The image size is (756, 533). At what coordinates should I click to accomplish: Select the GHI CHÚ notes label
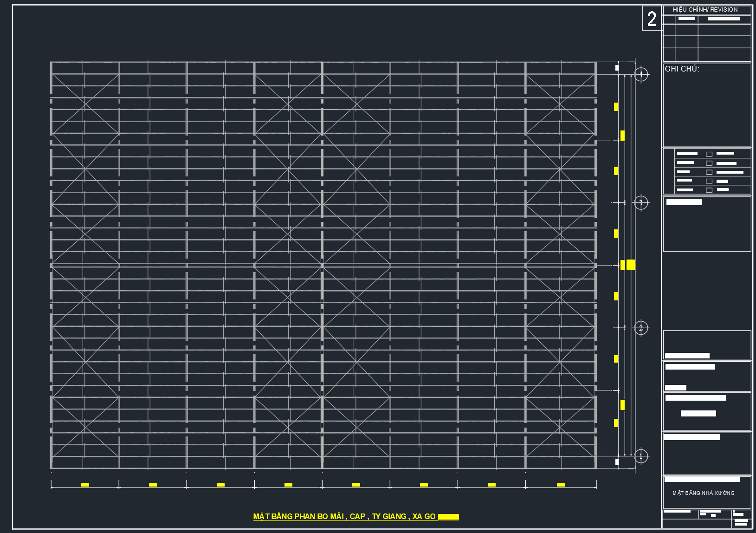click(x=681, y=69)
